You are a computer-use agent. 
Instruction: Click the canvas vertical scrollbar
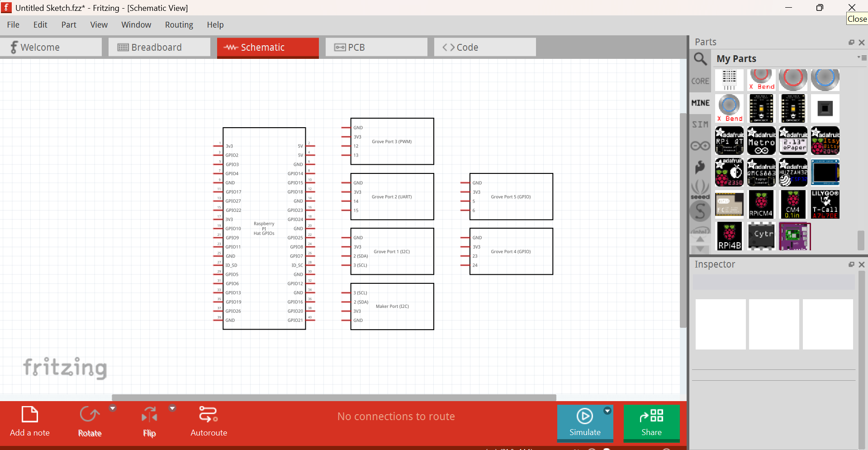pyautogui.click(x=683, y=220)
